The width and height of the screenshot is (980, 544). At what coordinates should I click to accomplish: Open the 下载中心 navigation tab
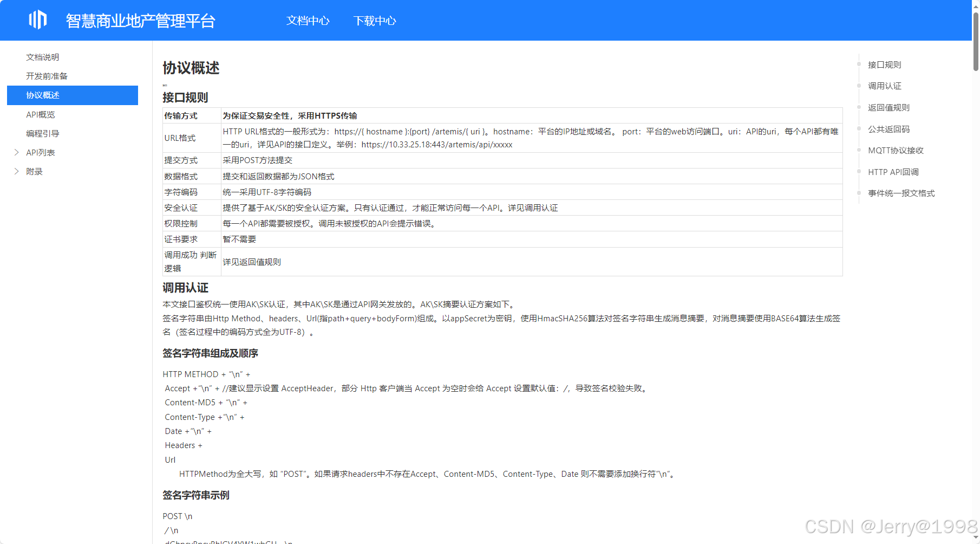tap(375, 21)
